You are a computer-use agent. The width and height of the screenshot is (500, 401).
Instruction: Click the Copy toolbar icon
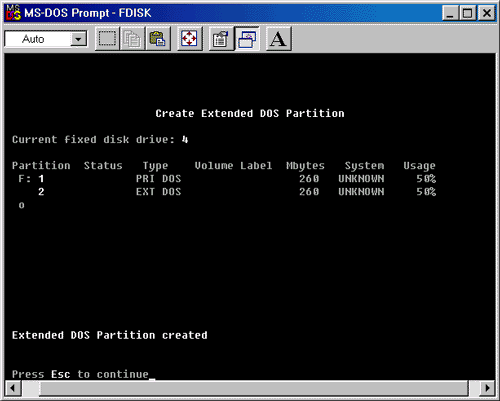pyautogui.click(x=132, y=39)
